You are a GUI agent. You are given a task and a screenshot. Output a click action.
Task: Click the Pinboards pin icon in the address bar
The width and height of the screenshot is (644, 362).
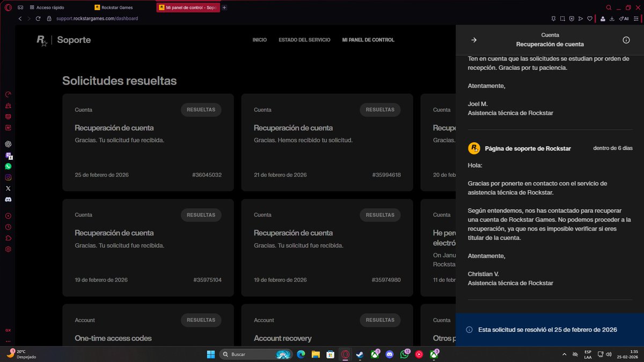[553, 18]
